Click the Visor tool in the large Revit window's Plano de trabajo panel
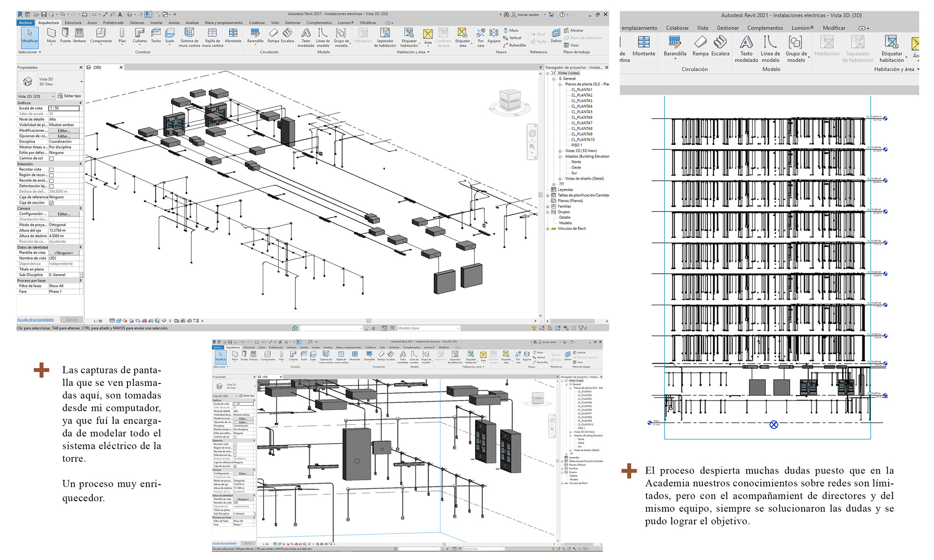Image resolution: width=934 pixels, height=560 pixels. [x=571, y=45]
